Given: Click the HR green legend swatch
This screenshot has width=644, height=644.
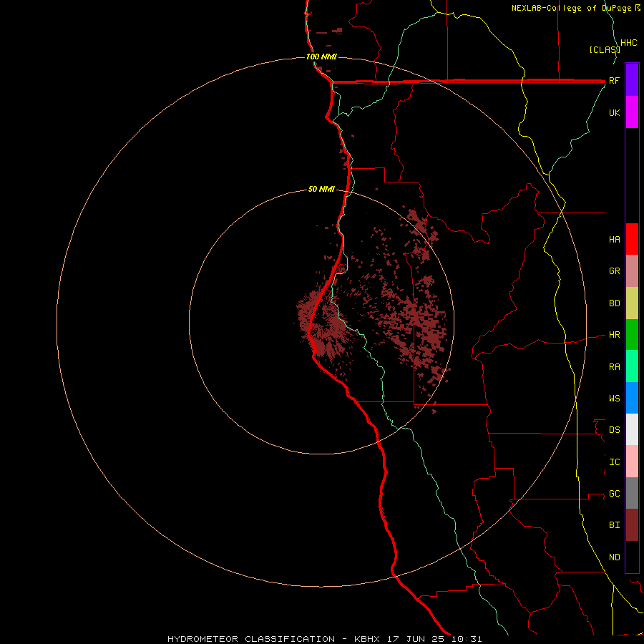Looking at the screenshot, I should [x=632, y=335].
